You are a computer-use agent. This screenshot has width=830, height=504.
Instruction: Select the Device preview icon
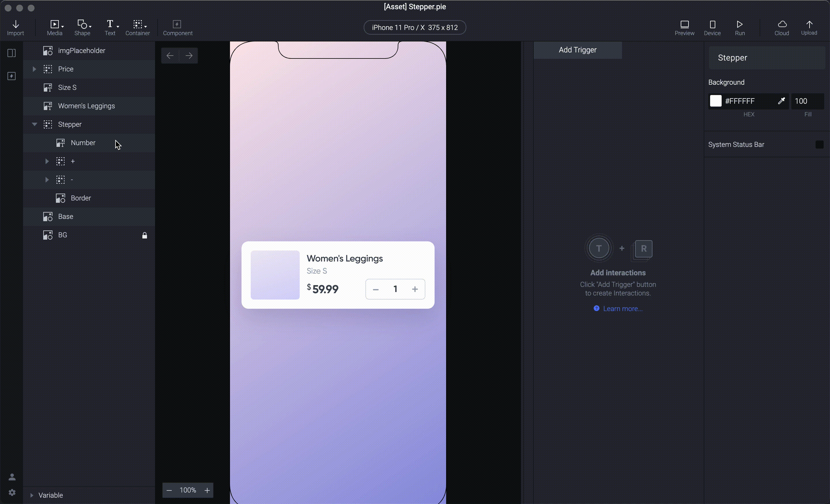(712, 27)
